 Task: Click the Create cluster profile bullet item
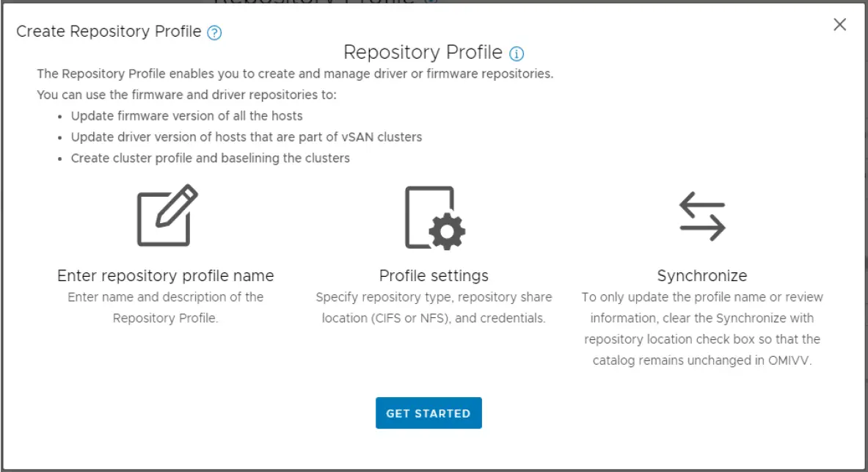tap(210, 159)
